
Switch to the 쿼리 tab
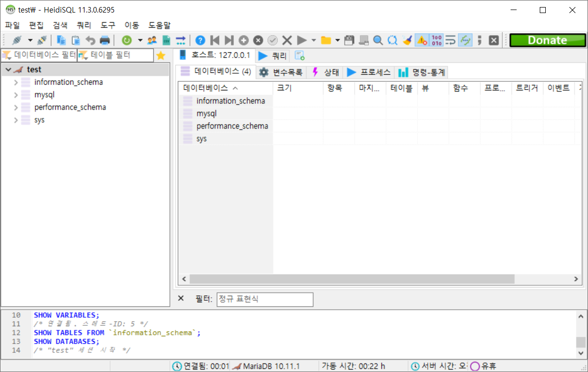tap(272, 56)
